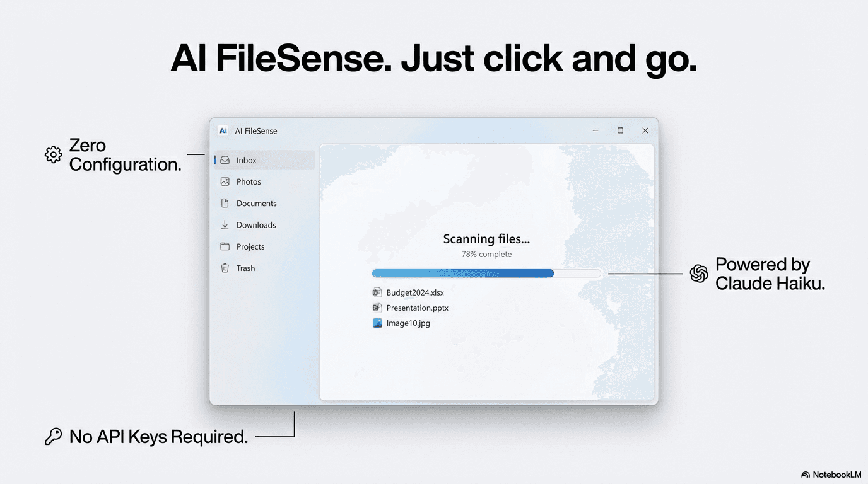Open the Budget2024.xlsx file entry
This screenshot has width=868, height=484.
[x=415, y=292]
